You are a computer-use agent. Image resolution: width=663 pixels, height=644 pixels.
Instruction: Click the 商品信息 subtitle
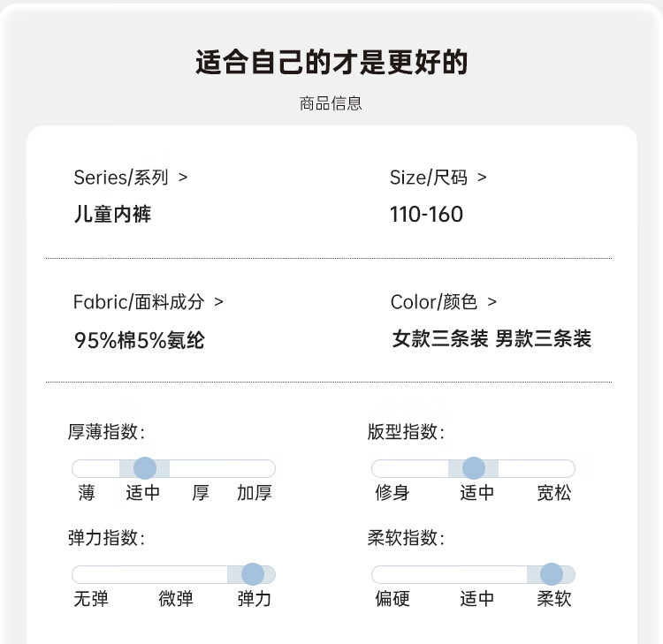click(x=331, y=103)
